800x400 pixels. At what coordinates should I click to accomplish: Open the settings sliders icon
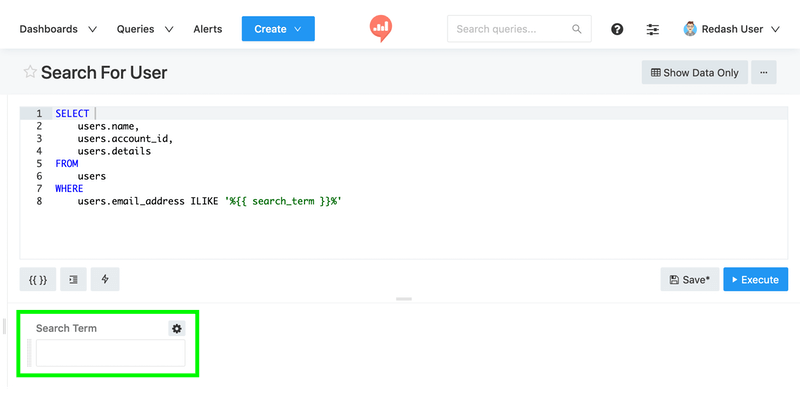tap(653, 30)
